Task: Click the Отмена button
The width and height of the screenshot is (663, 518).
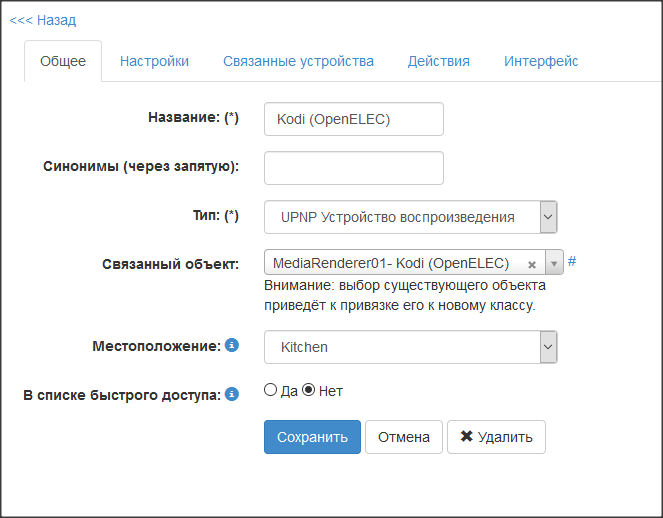Action: pyautogui.click(x=404, y=437)
